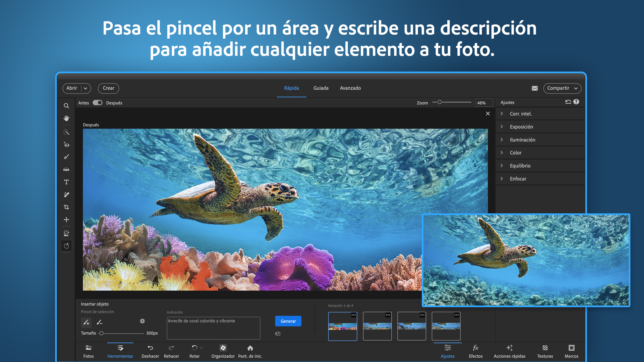
Task: Select the Move tool
Action: (66, 220)
